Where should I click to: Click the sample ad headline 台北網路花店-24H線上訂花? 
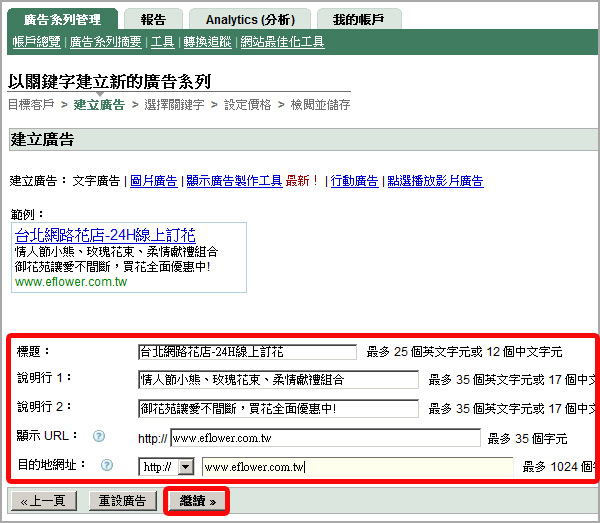(105, 235)
